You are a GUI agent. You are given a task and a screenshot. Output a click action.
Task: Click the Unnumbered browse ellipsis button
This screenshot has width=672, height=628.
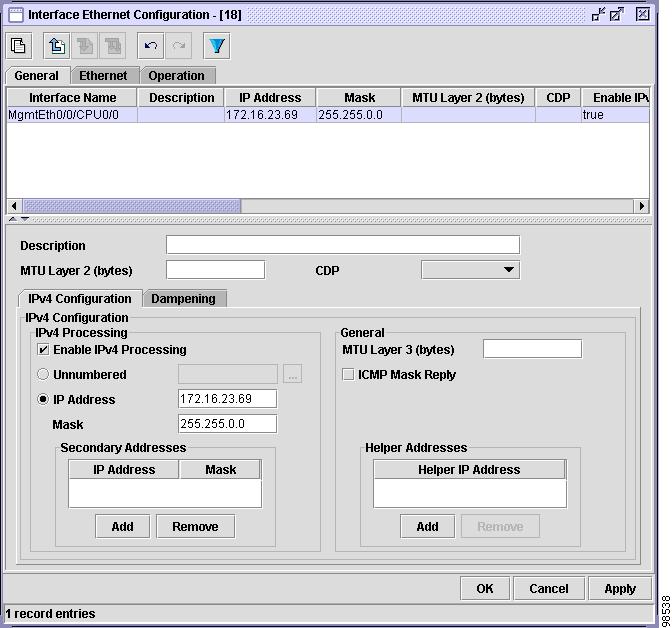pos(292,374)
